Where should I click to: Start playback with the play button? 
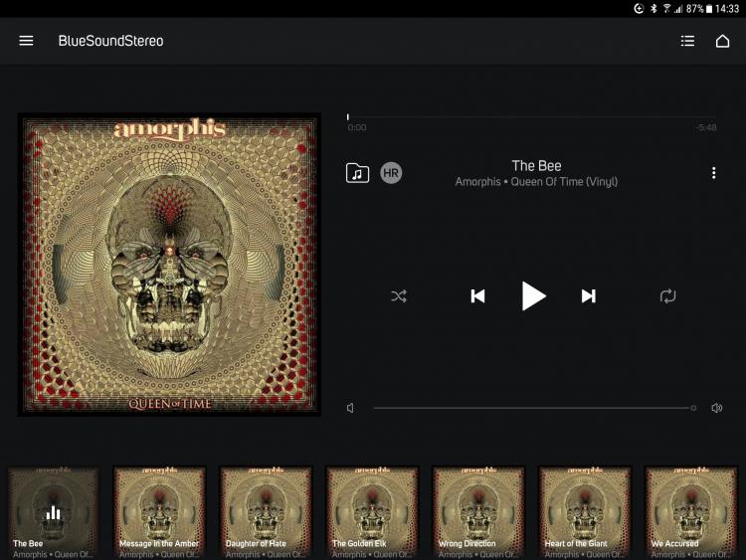(533, 296)
